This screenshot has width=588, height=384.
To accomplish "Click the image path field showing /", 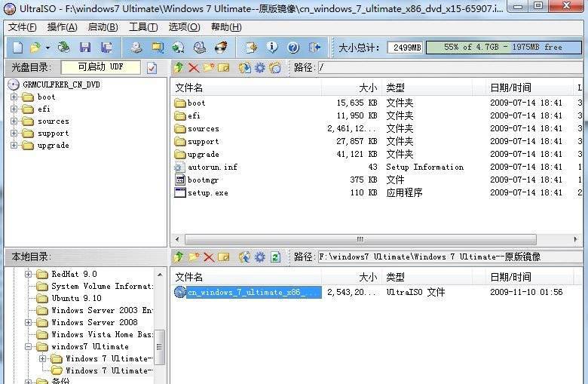I will 450,68.
